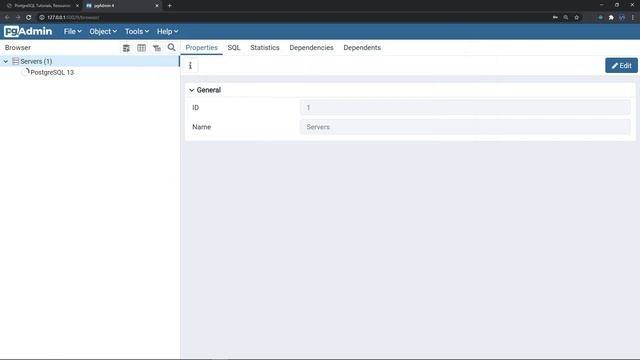Open the Tools menu
Image resolution: width=640 pixels, height=360 pixels.
(137, 31)
